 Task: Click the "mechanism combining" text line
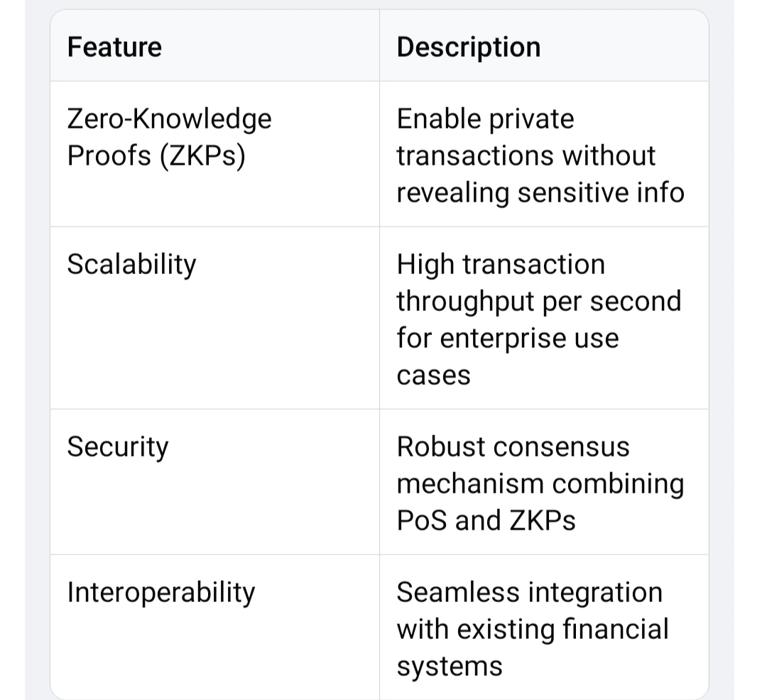540,483
